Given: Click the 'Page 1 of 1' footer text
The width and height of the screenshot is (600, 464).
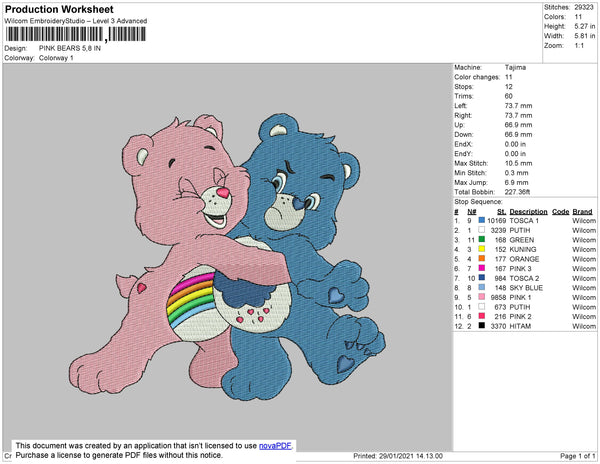Looking at the screenshot, I should (577, 456).
